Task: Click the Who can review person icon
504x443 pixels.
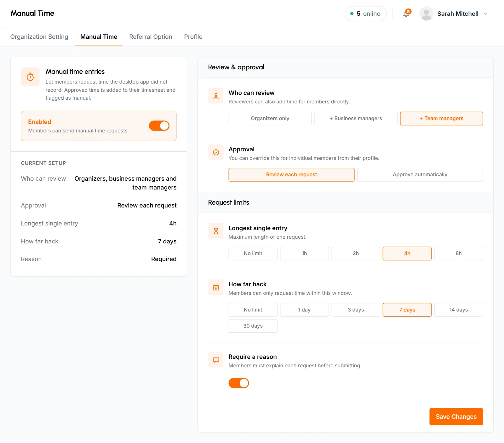Action: pyautogui.click(x=216, y=96)
